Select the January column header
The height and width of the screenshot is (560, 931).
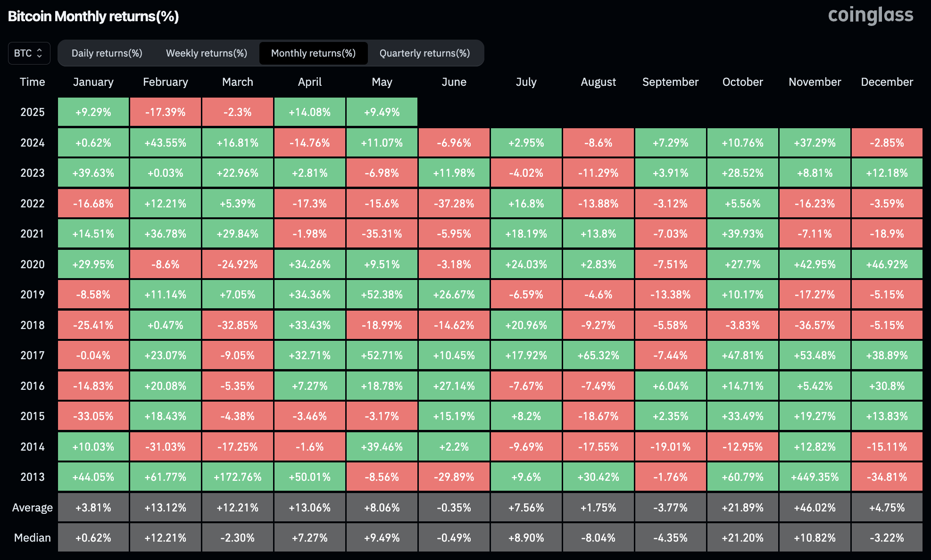[x=93, y=82]
